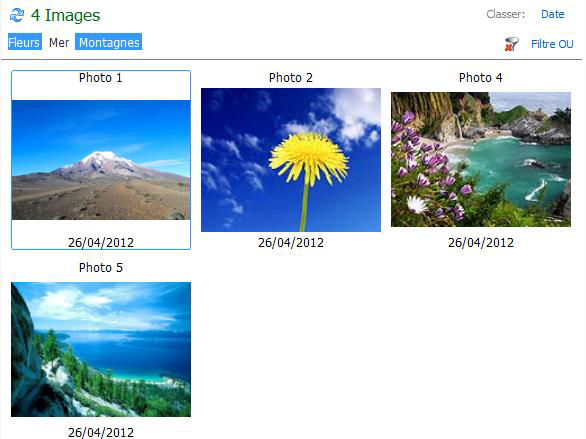586x439 pixels.
Task: Select the Photo 4 coastal cove thumbnail
Action: [481, 160]
